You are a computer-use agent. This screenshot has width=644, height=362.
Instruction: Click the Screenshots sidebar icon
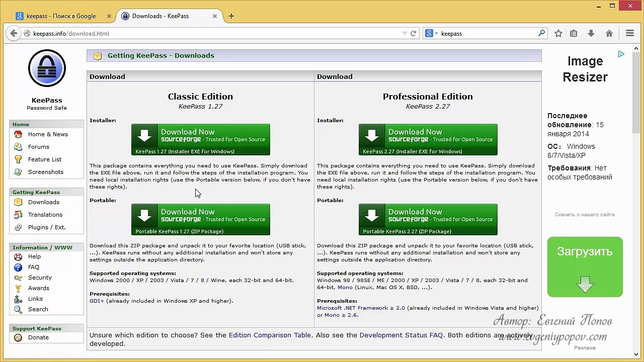pyautogui.click(x=18, y=172)
